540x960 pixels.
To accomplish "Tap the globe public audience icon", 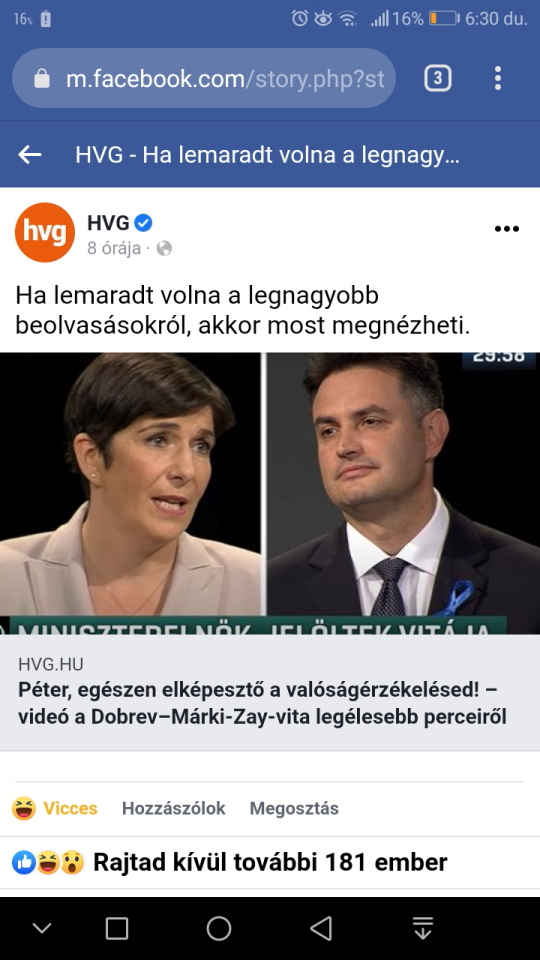I will pos(164,248).
